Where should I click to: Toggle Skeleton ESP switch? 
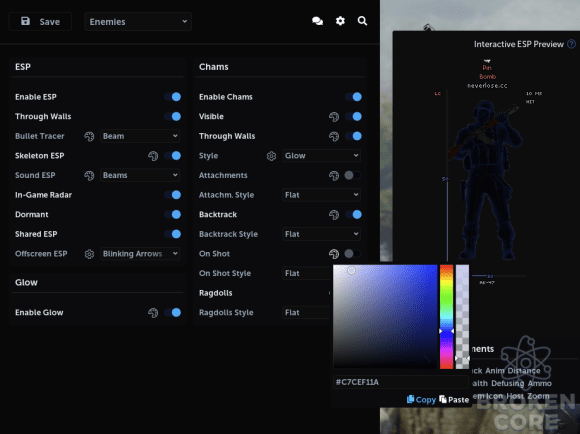click(173, 156)
